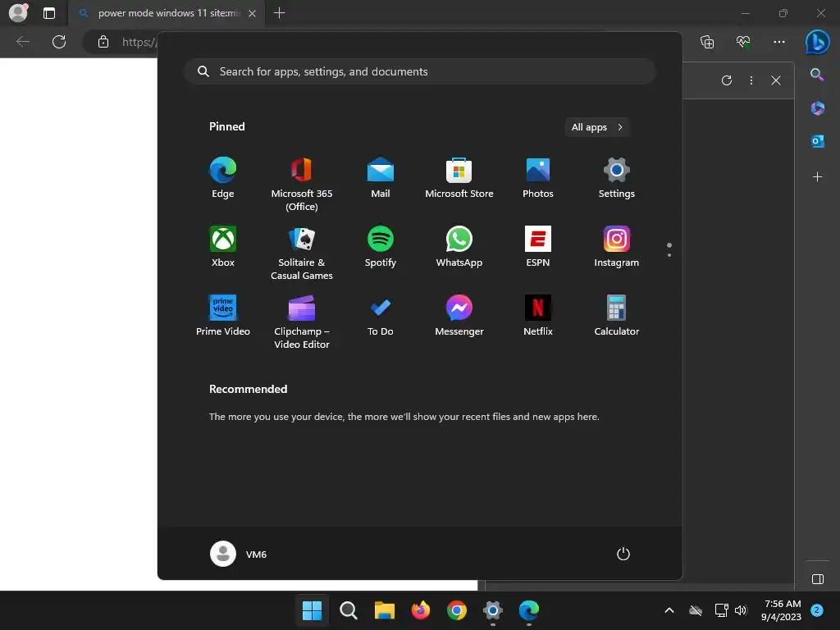The width and height of the screenshot is (840, 630).
Task: Open VM6 user account menu
Action: (x=239, y=554)
